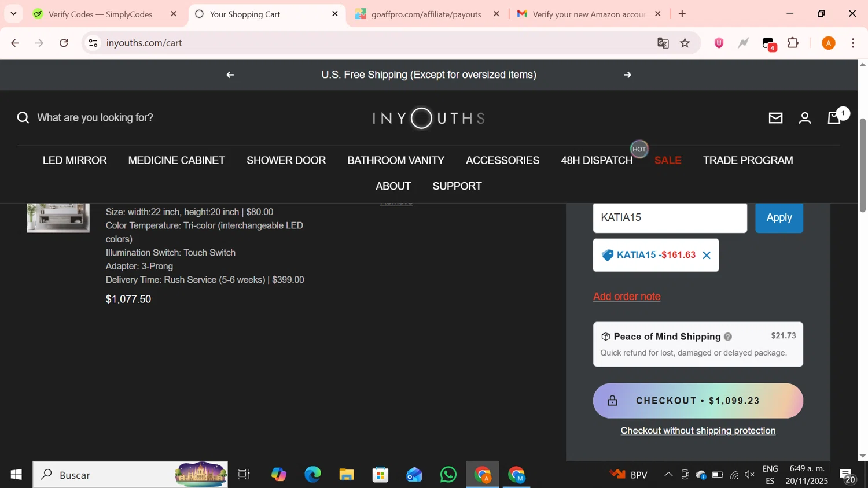Click the site search magnifier icon

(x=23, y=118)
